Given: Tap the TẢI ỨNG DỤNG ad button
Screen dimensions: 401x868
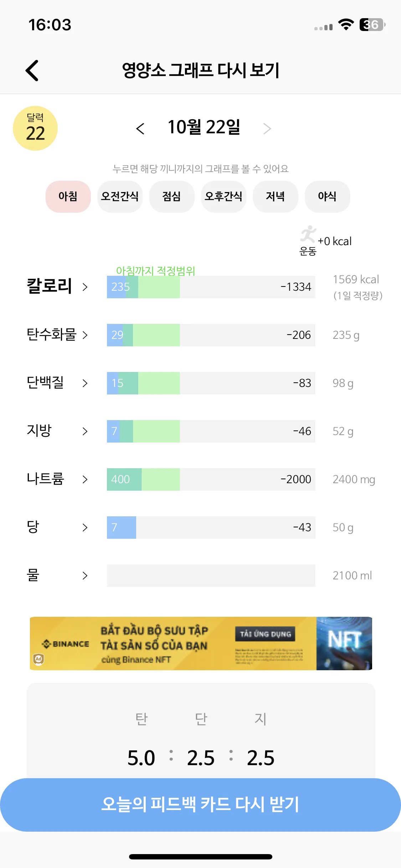Looking at the screenshot, I should tap(265, 634).
